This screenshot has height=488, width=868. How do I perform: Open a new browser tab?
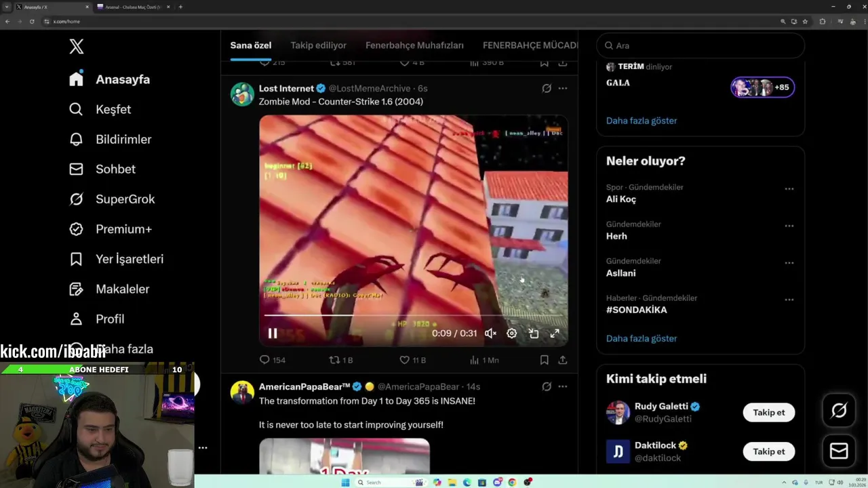[180, 7]
